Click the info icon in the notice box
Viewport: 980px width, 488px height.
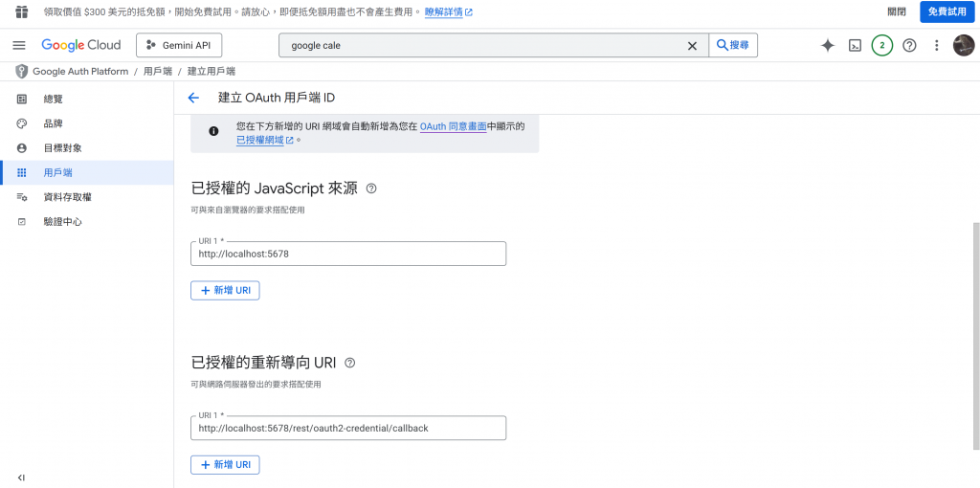[213, 131]
